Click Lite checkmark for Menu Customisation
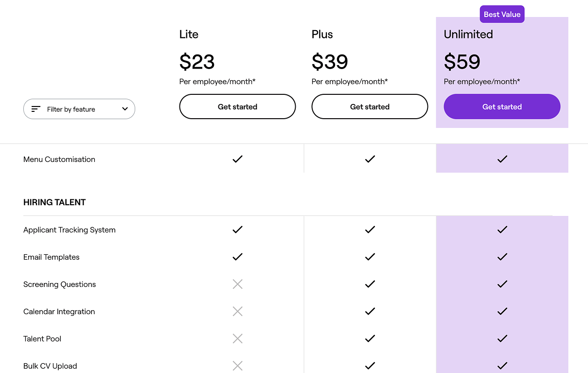This screenshot has height=373, width=588. [237, 159]
